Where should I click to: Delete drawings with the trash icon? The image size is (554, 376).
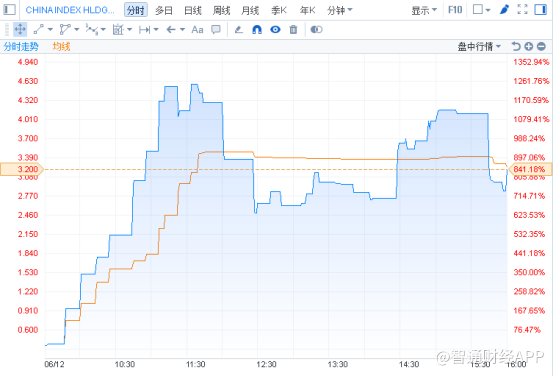click(293, 30)
